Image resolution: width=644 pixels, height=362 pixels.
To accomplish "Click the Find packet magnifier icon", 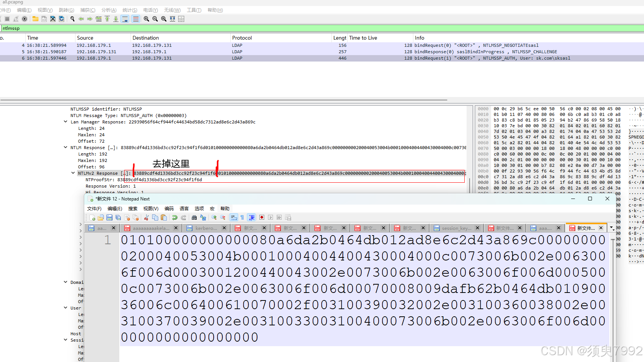I will (x=72, y=19).
